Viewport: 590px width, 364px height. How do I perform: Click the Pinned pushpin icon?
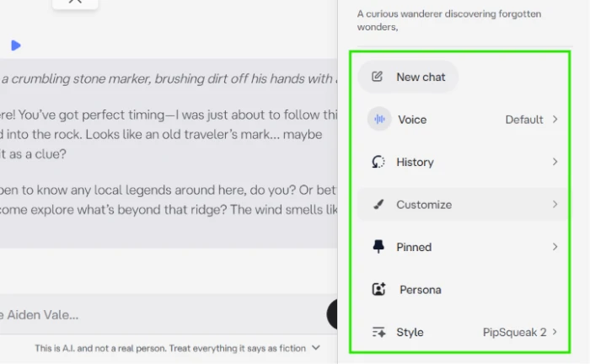pos(378,247)
